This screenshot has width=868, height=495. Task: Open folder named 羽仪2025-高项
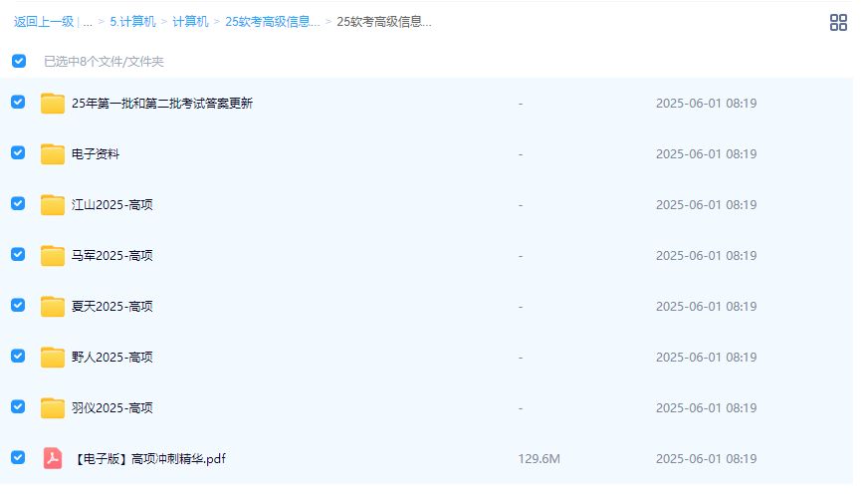[111, 408]
